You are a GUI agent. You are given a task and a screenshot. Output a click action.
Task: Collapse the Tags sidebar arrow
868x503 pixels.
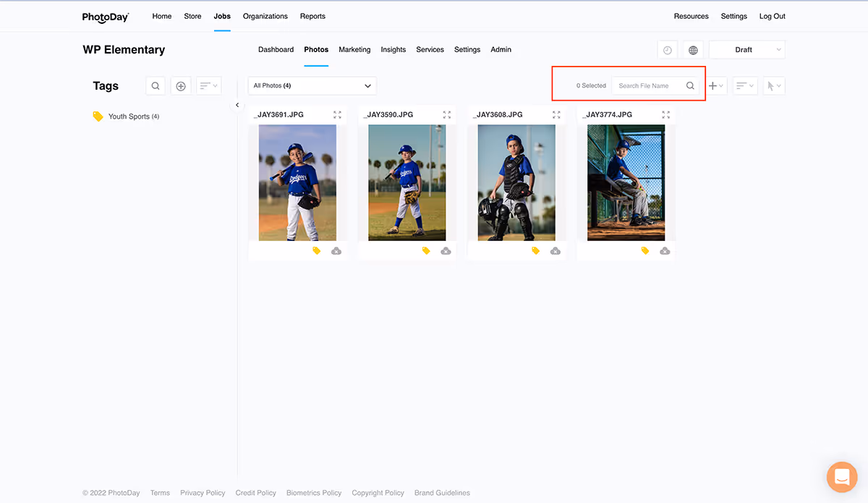click(237, 105)
